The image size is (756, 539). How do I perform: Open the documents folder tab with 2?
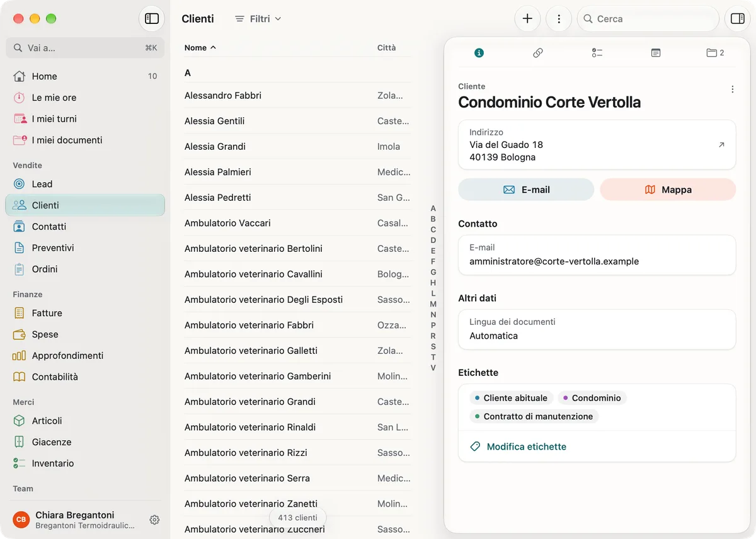coord(715,53)
